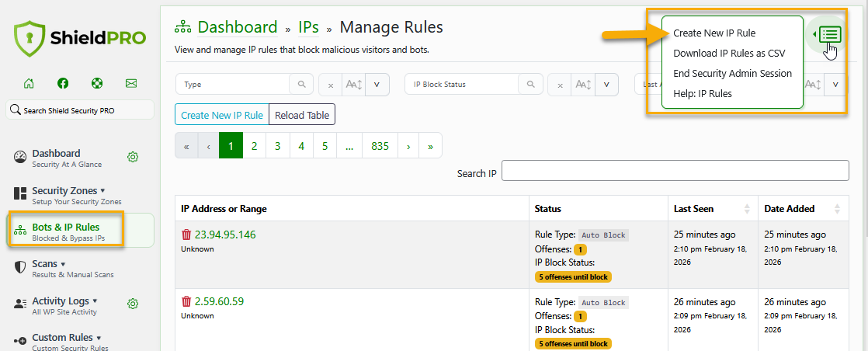
Task: Click the Create New IP Rule button above the table
Action: [x=221, y=115]
